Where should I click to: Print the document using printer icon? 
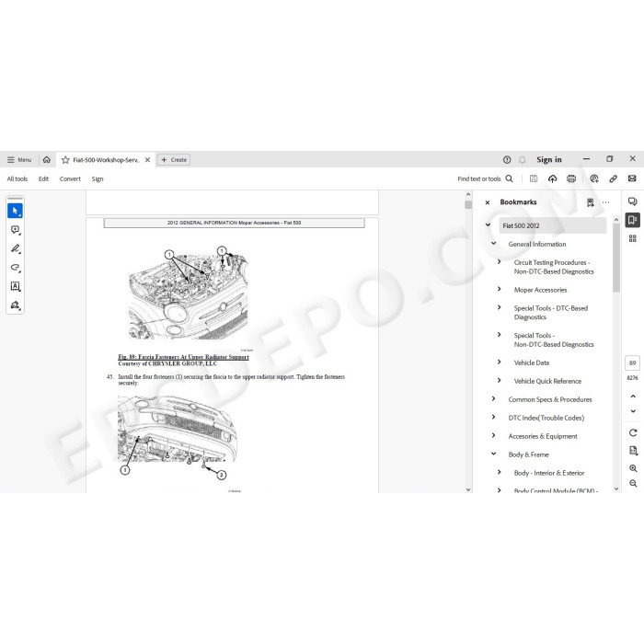pyautogui.click(x=571, y=178)
